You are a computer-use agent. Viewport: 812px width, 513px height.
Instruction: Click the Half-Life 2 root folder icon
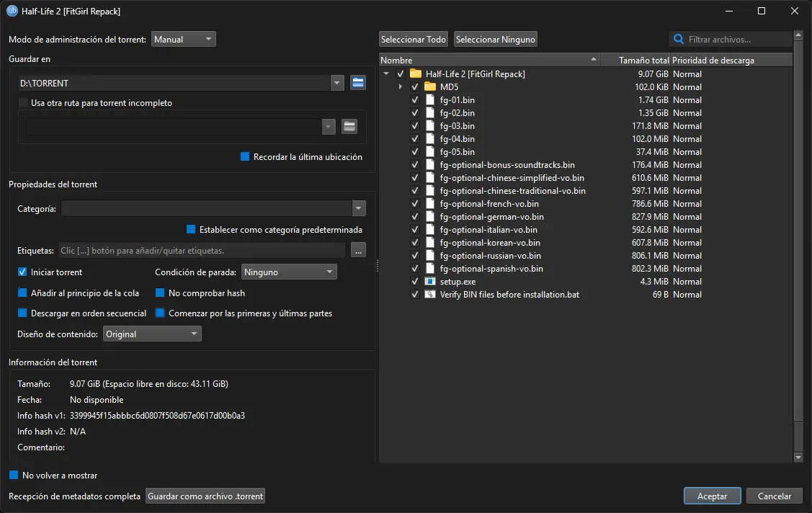416,74
